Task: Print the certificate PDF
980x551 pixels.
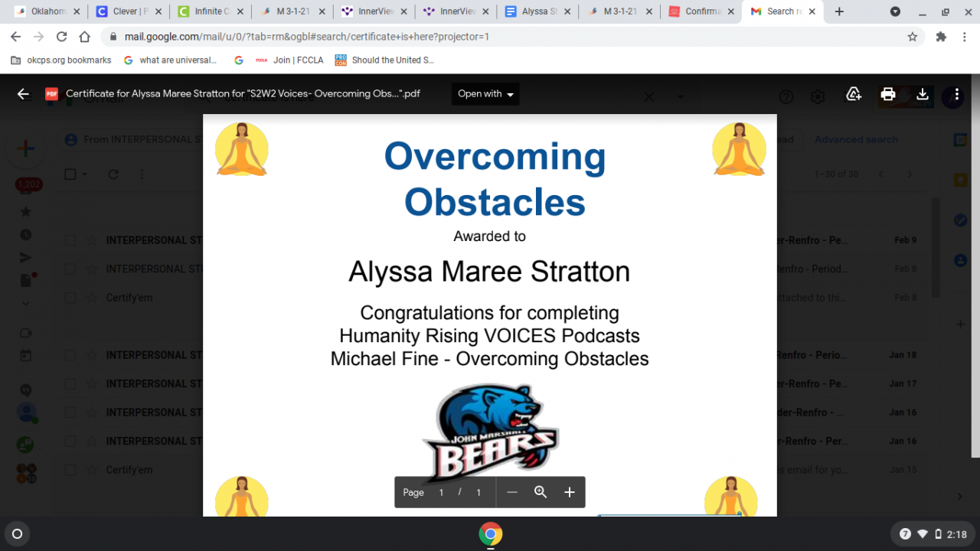Action: pos(888,94)
